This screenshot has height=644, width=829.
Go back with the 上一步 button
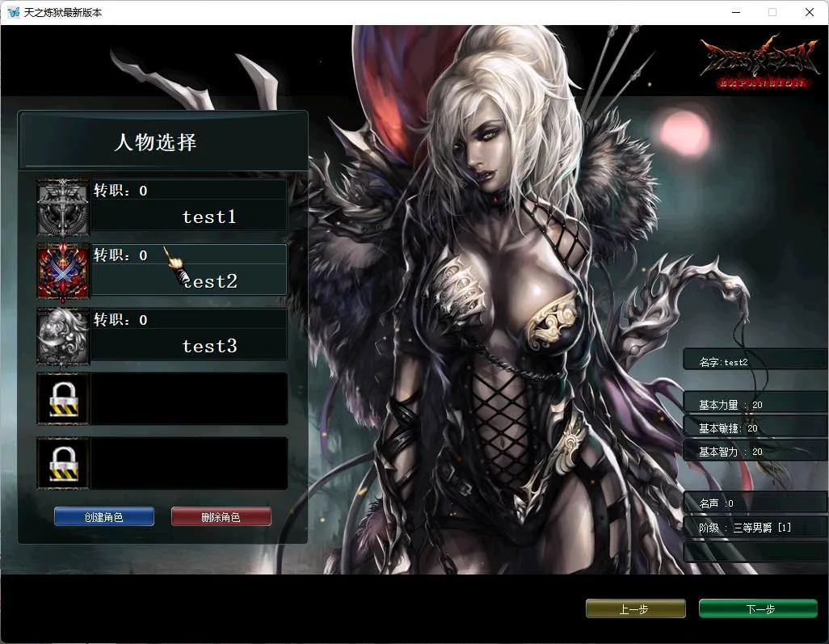[635, 608]
